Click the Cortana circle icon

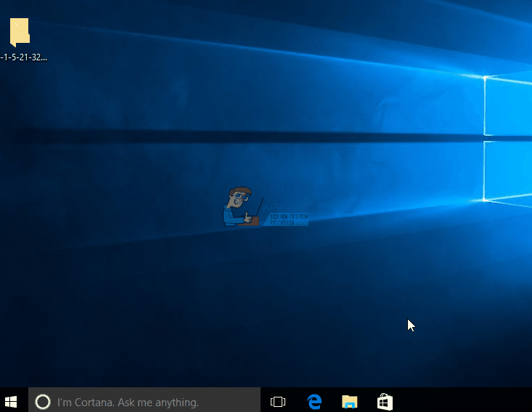click(x=43, y=402)
